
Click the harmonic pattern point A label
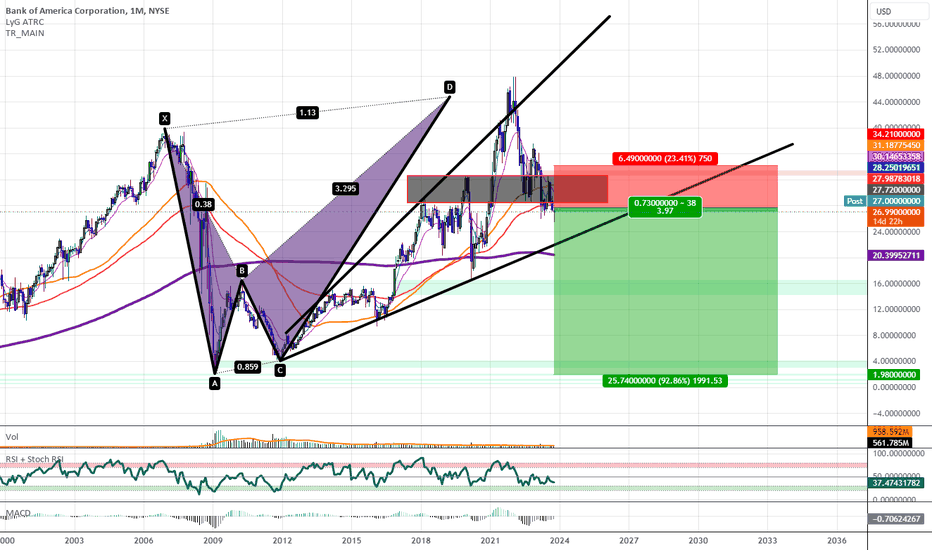point(215,384)
